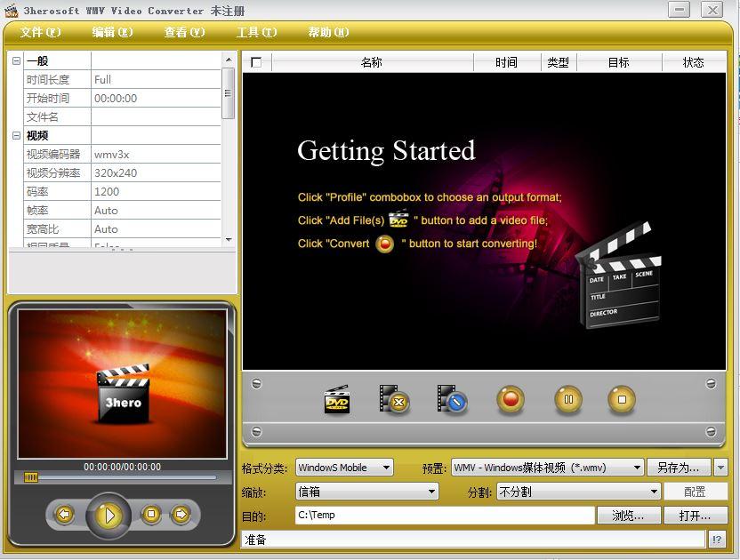The width and height of the screenshot is (740, 560).
Task: Click the 视频编码器 value wmv3x
Action: [x=156, y=155]
